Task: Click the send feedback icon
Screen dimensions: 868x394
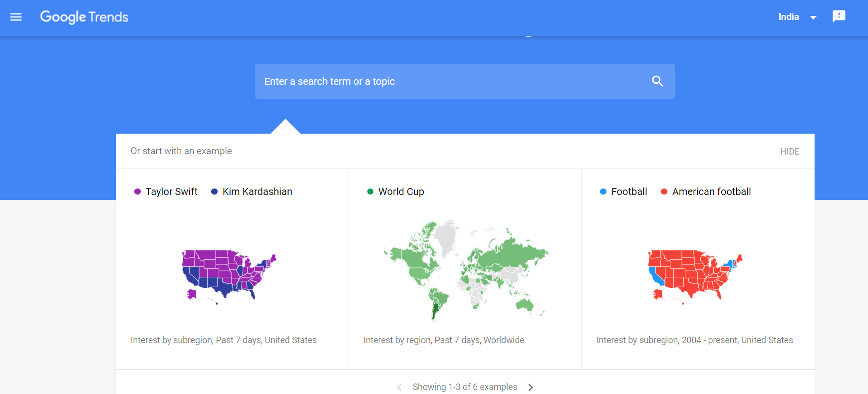Action: (x=839, y=16)
